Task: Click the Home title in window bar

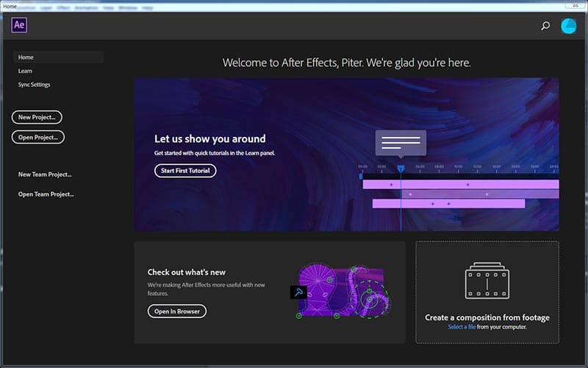Action: [x=10, y=7]
